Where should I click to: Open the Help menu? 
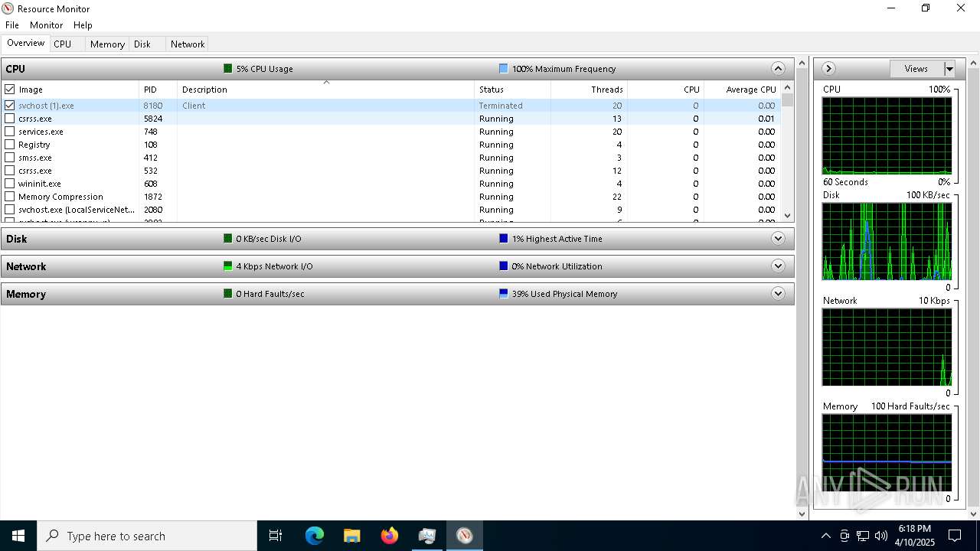[x=83, y=25]
